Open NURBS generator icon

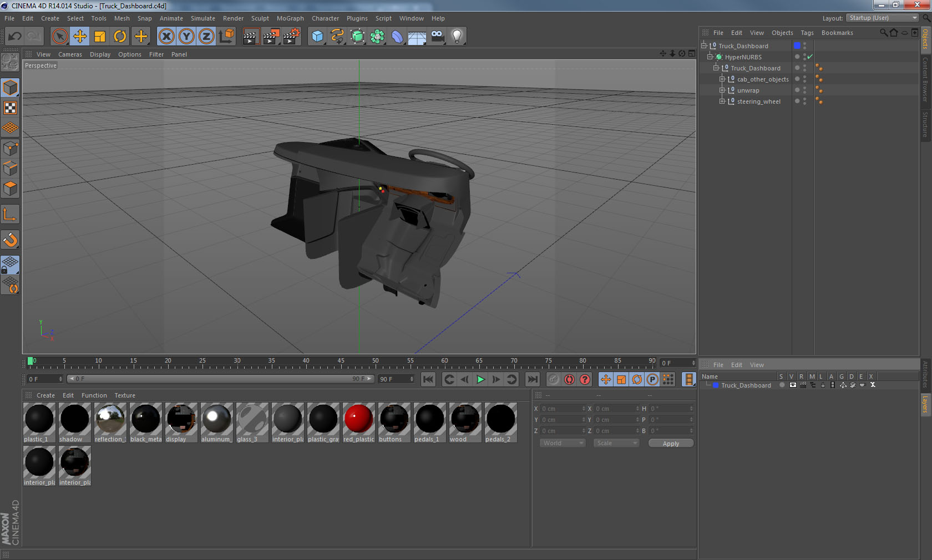click(x=357, y=37)
